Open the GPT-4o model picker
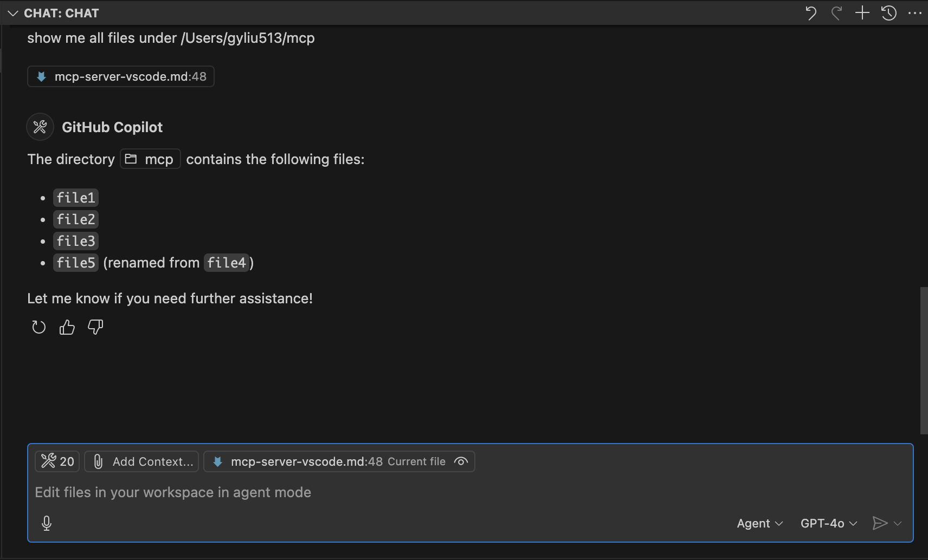 (829, 523)
